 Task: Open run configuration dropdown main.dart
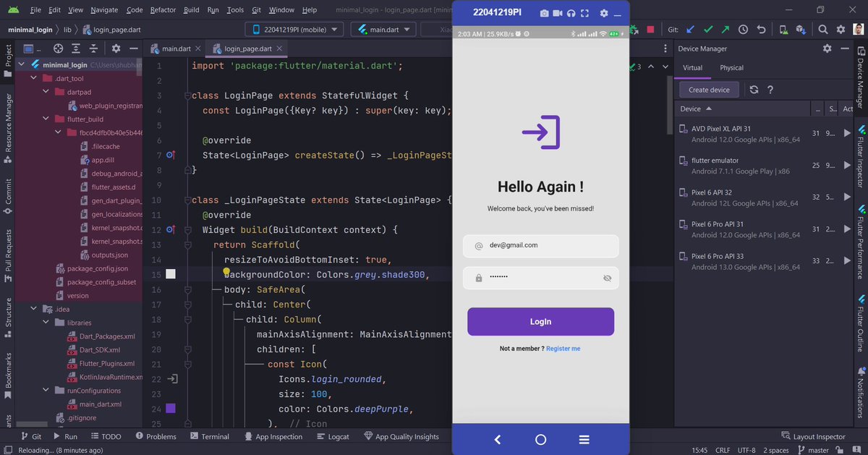[x=383, y=30]
